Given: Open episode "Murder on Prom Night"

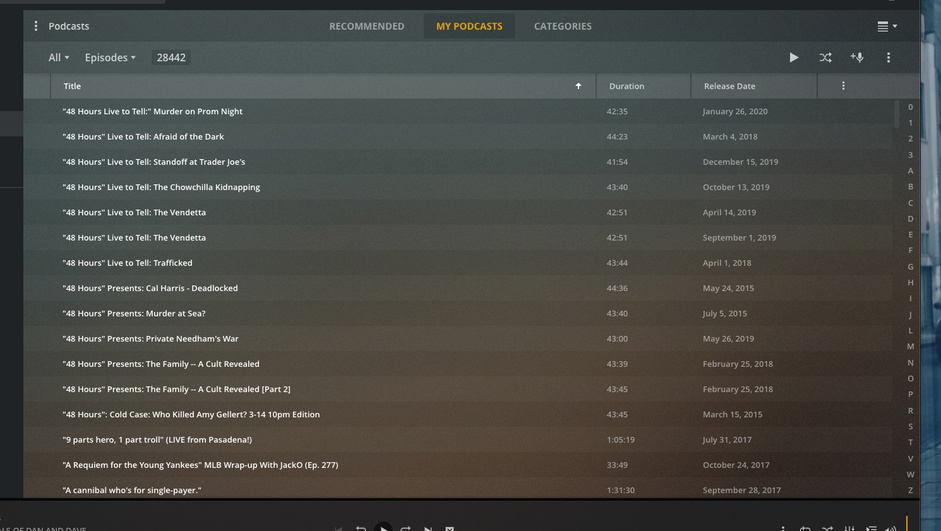Looking at the screenshot, I should pyautogui.click(x=152, y=112).
